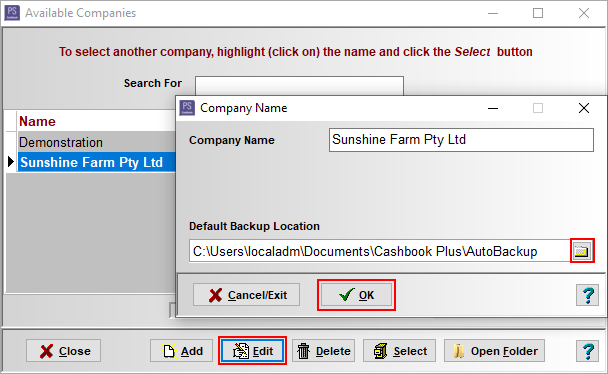Open Folder for the company

pos(494,351)
